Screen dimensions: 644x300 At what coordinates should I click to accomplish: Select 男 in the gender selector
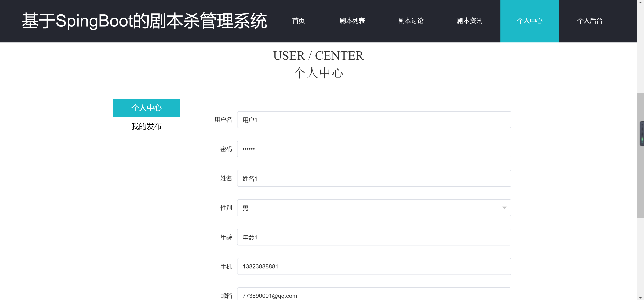(x=275, y=208)
